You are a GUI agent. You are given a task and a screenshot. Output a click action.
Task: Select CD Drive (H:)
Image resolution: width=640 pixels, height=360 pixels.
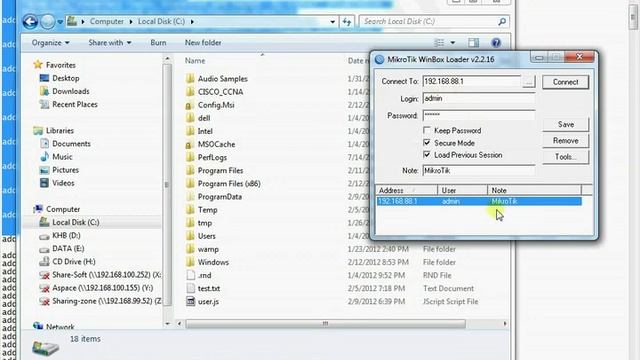(x=73, y=261)
